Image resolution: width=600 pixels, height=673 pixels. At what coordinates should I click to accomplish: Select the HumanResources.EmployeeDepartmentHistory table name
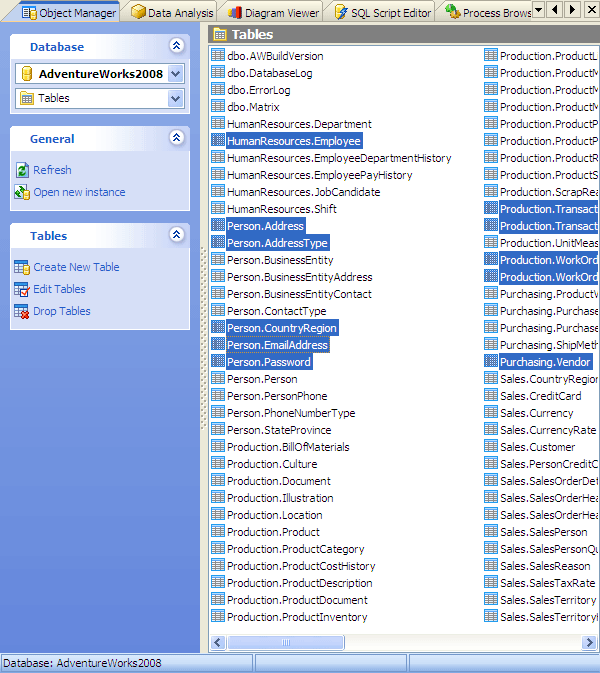(x=339, y=158)
